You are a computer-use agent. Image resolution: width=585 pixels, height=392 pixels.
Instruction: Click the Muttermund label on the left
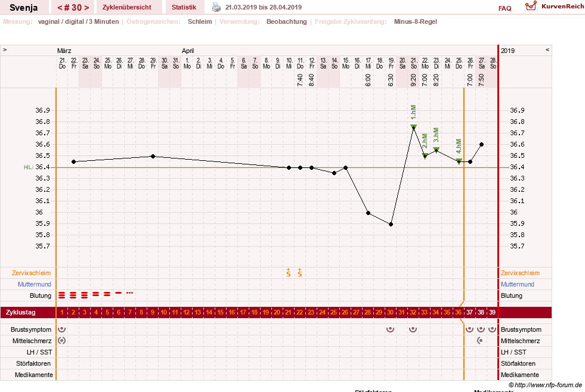coord(35,284)
